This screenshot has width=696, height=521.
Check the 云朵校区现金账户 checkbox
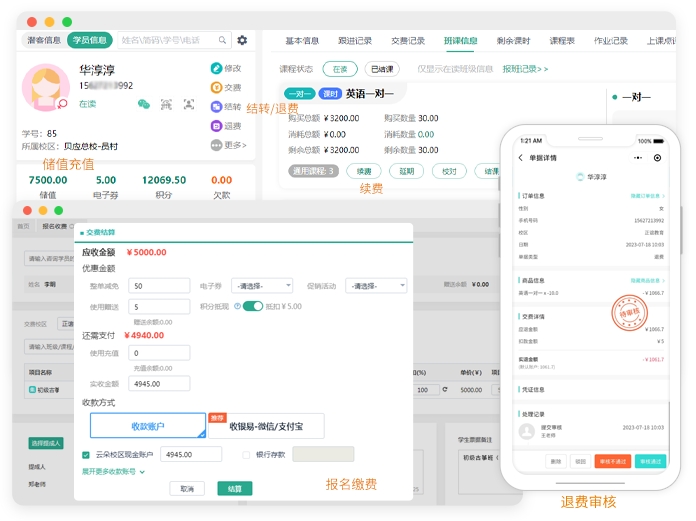tap(86, 455)
